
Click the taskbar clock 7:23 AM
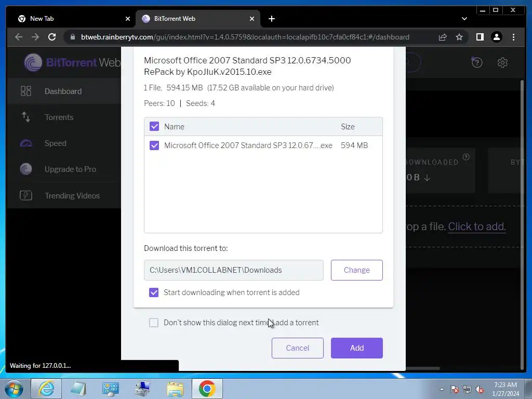[x=505, y=385]
